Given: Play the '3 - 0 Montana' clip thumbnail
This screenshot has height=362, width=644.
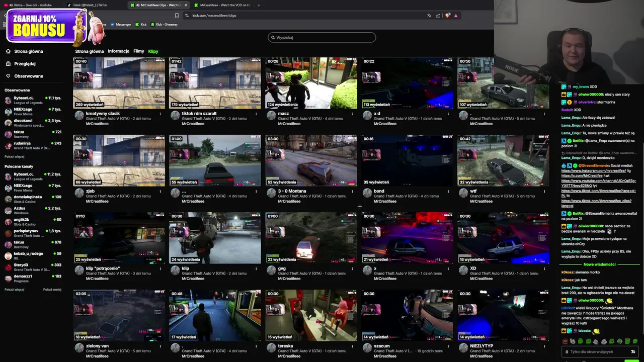Looking at the screenshot, I should 311,160.
